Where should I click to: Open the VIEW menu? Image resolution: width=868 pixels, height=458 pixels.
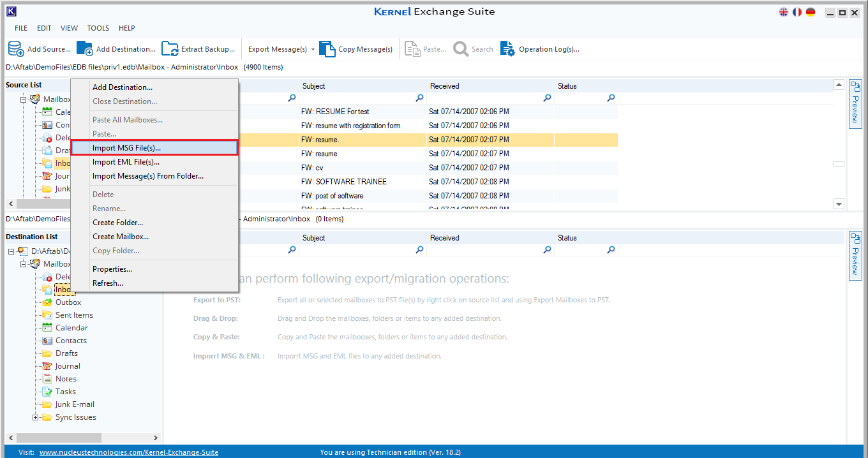(x=70, y=28)
